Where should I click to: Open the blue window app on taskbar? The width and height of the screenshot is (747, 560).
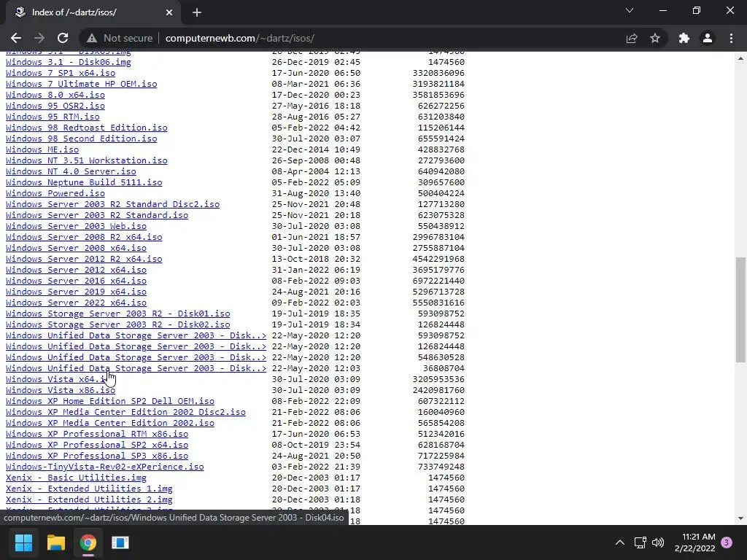120,542
